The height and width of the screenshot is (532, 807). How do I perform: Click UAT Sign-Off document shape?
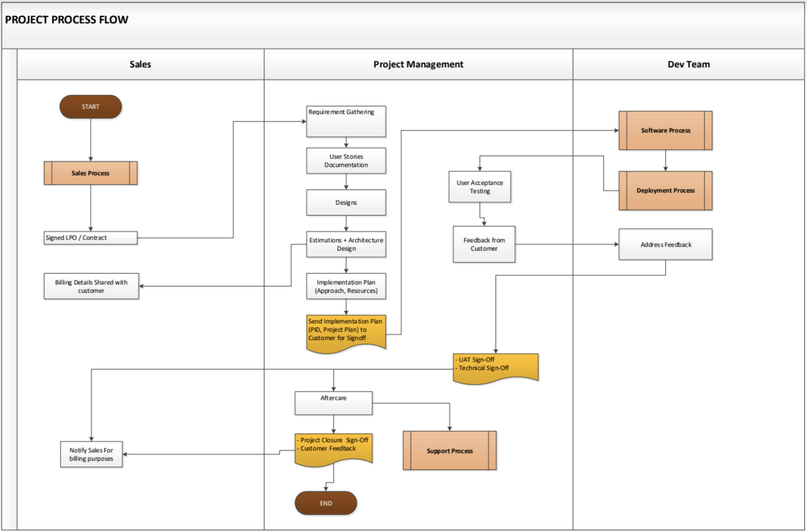point(496,369)
